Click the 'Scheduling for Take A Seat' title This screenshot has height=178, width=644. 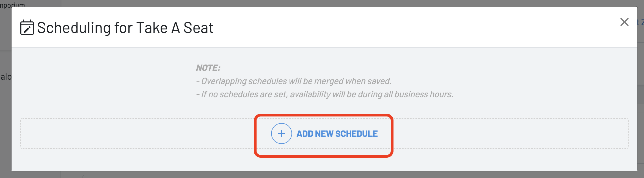pyautogui.click(x=125, y=28)
